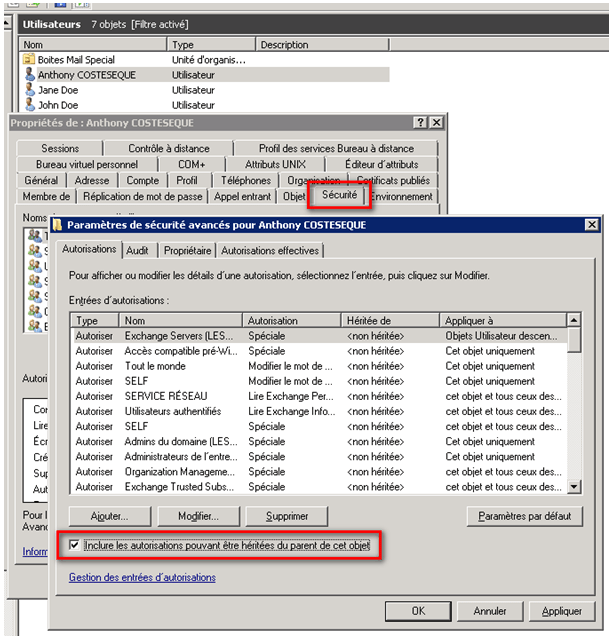
Task: Open Gestion des entrées d'autorisations link
Action: pyautogui.click(x=142, y=577)
